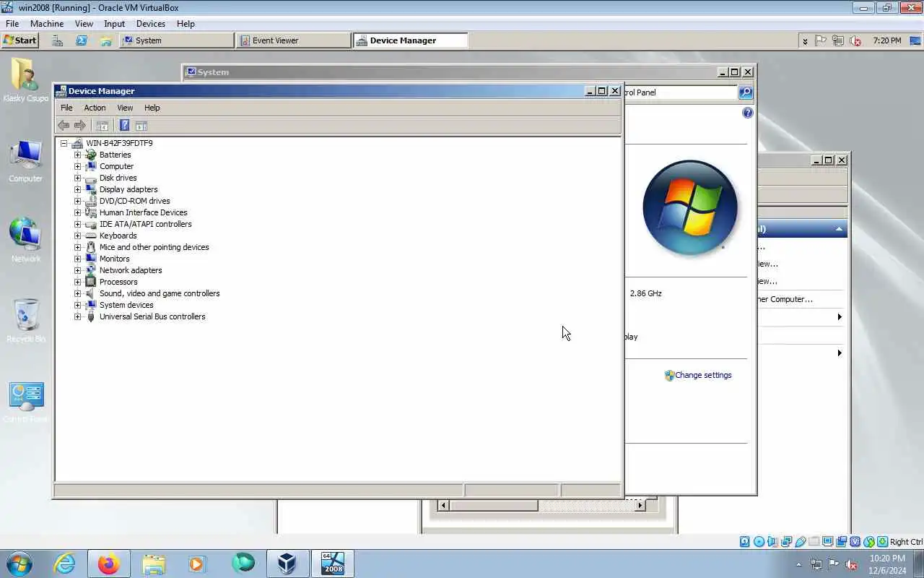
Task: Click the left scroll arrow in the window behind Device Manager
Action: click(x=443, y=506)
